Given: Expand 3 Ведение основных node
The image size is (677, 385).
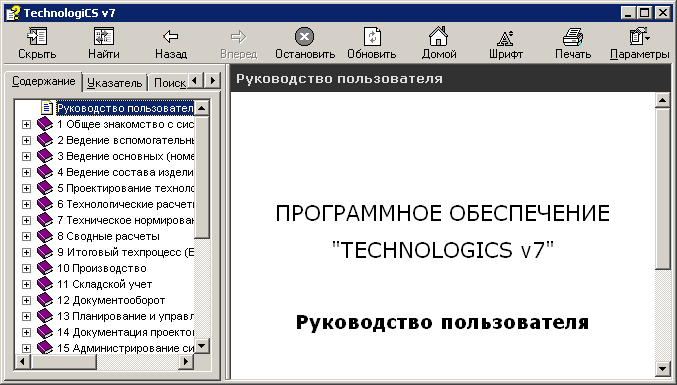Looking at the screenshot, I should [26, 156].
